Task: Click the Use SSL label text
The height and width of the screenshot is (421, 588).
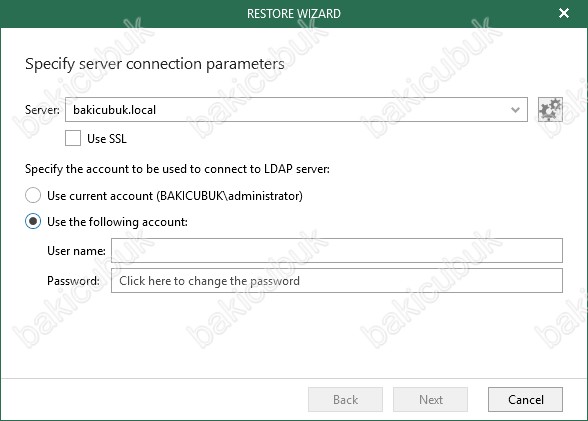Action: click(107, 139)
